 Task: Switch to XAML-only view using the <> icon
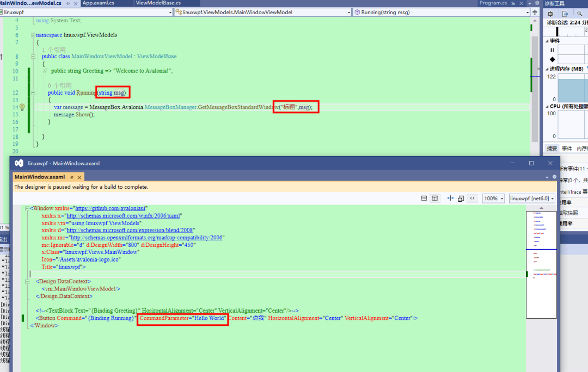(x=472, y=198)
